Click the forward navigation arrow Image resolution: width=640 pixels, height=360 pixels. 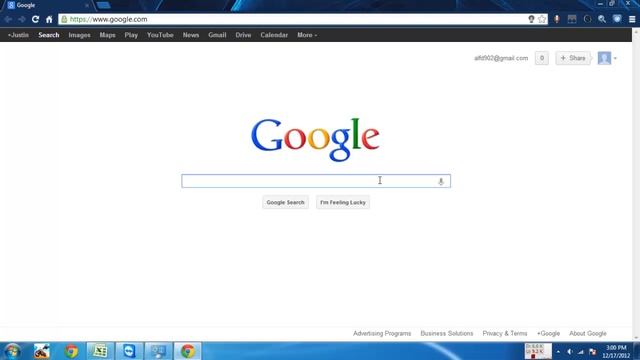click(22, 19)
